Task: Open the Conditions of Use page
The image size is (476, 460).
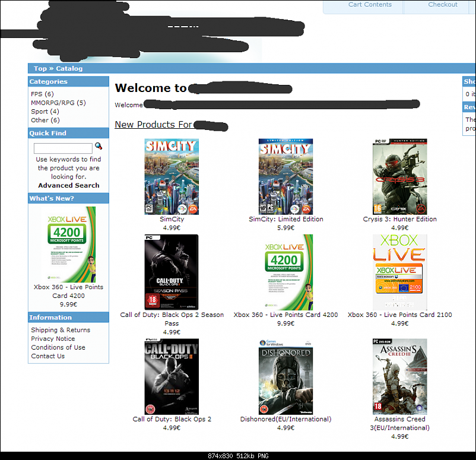Action: click(58, 347)
